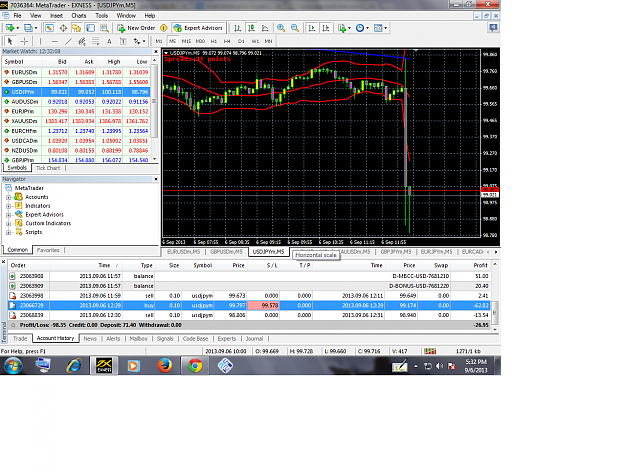Switch to M30 timeframe
The image size is (625, 471).
pos(200,41)
